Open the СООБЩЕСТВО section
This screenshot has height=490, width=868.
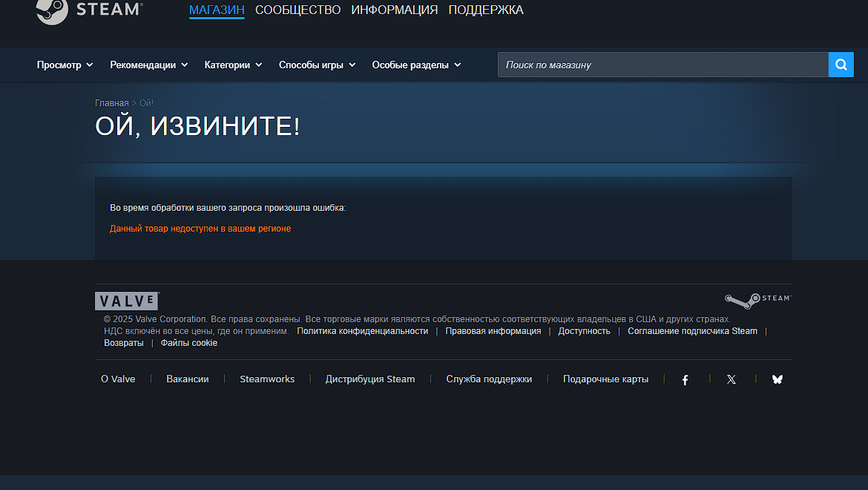pos(297,10)
